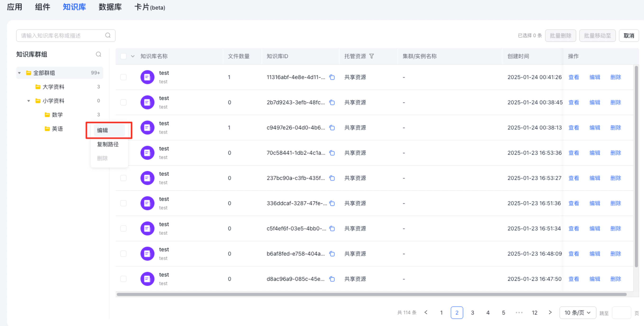The image size is (644, 326).
Task: Click the search magnifier in the knowledge base search box
Action: [x=108, y=36]
